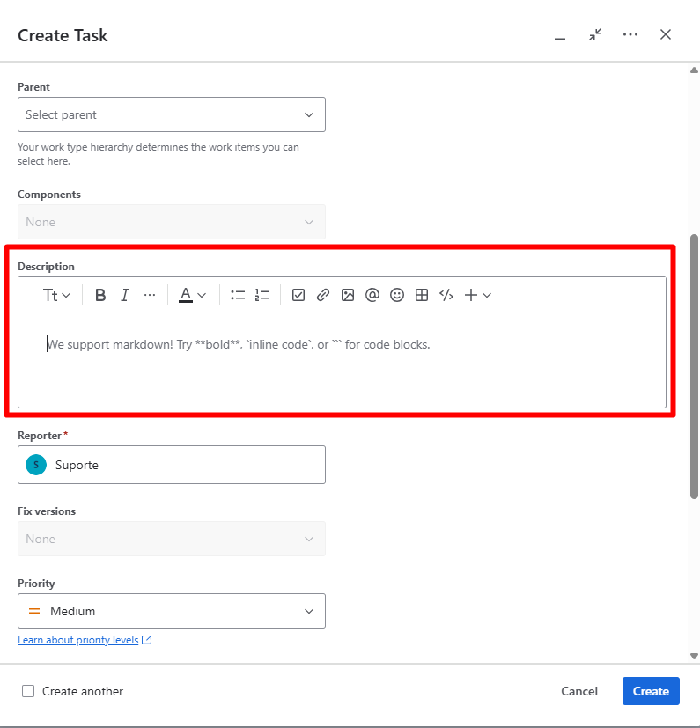
Task: Insert an image or file
Action: tap(348, 295)
